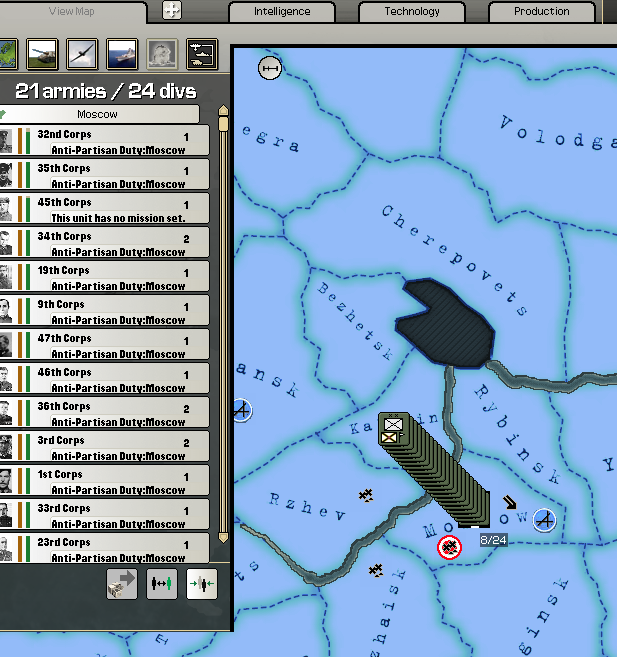Viewport: 617px width, 657px height.
Task: Click the round measure icon on map
Action: click(270, 68)
